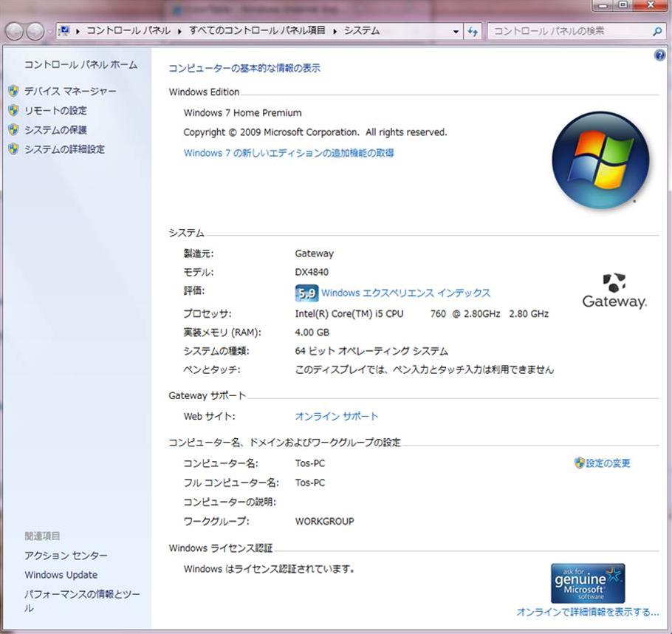This screenshot has height=634, width=672.
Task: Open パフォーマンスの情報とツール link
Action: 82,601
